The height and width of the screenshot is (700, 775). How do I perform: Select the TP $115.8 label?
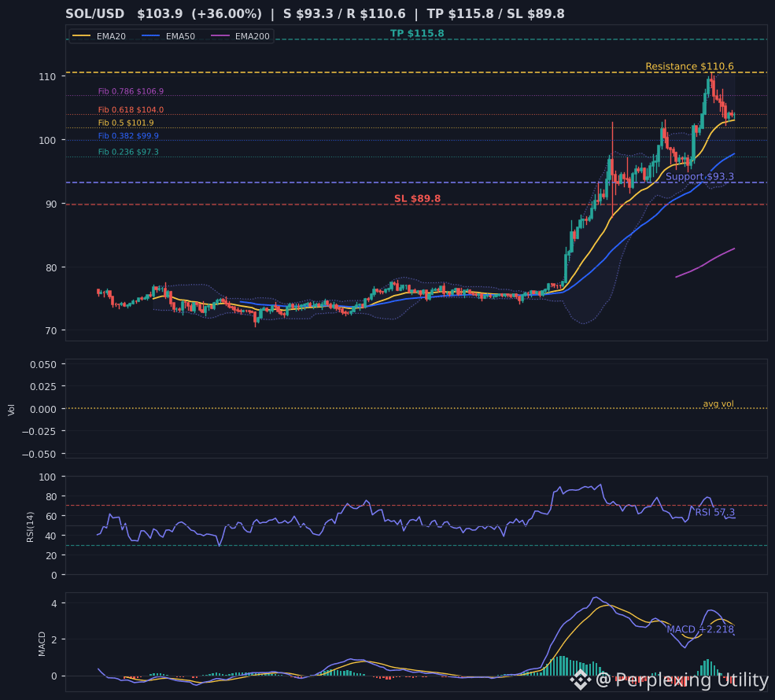pos(417,34)
